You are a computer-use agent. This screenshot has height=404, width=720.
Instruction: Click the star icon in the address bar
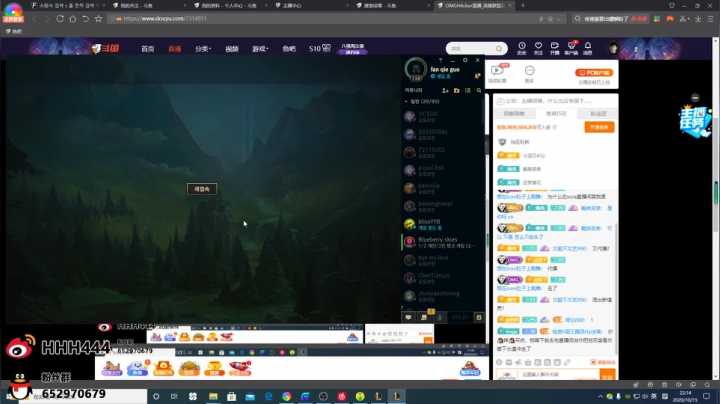pos(550,19)
